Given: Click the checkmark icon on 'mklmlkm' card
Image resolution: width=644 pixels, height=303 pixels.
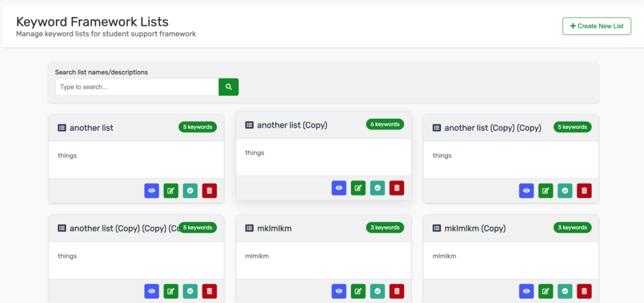Looking at the screenshot, I should pos(377,291).
